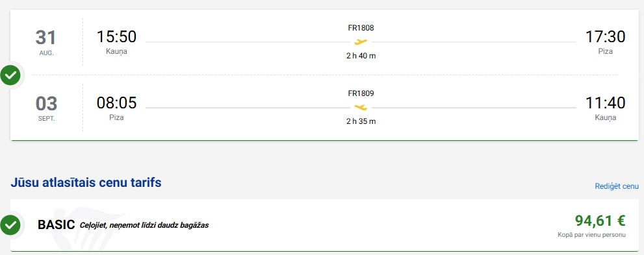The width and height of the screenshot is (644, 255).
Task: Click flight number FR1808
Action: pos(361,28)
